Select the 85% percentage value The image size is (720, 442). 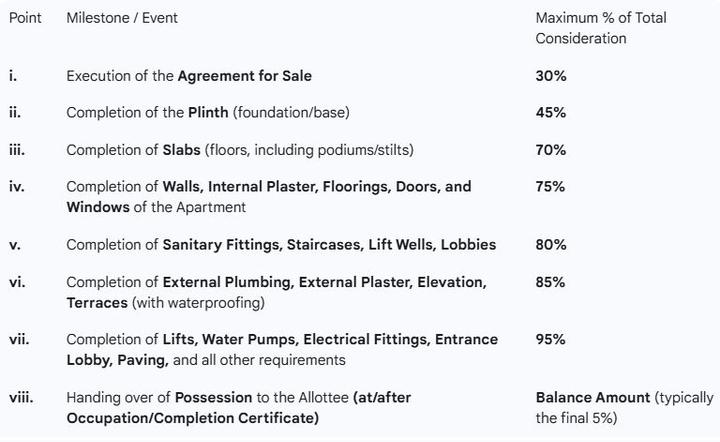551,283
